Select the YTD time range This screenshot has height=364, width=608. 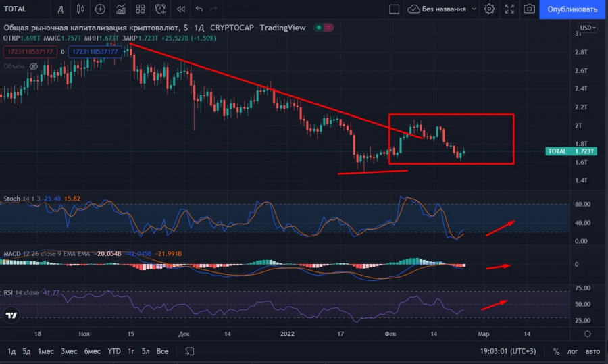coord(114,351)
